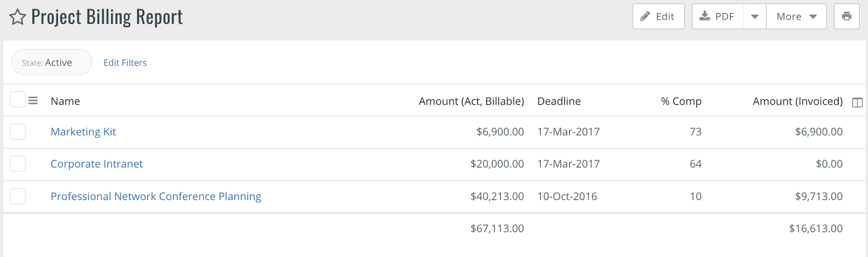Open the Marketing Kit project link

83,132
